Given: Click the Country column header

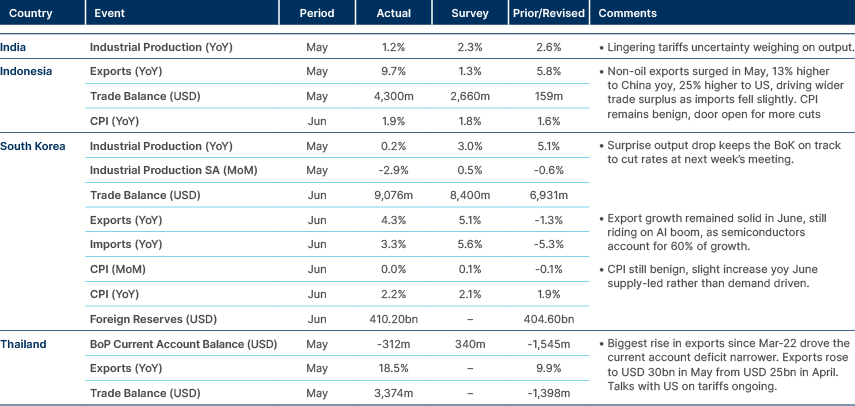Looking at the screenshot, I should [x=31, y=13].
